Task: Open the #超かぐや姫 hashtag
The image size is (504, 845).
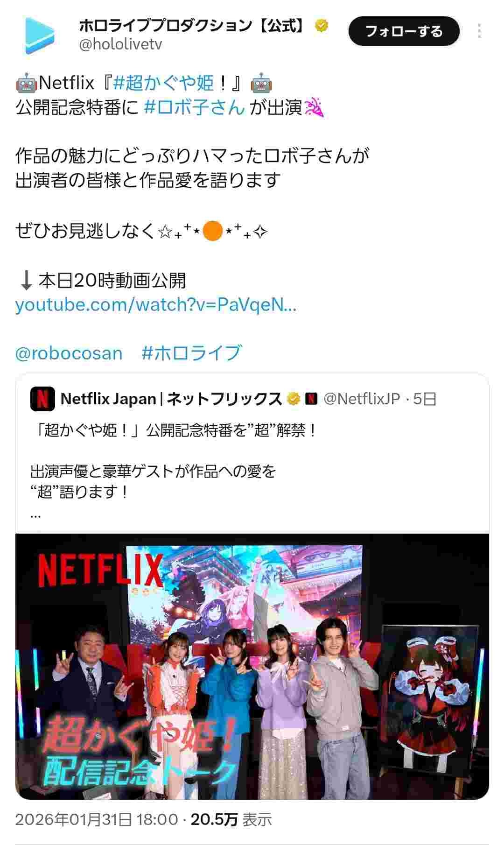Action: click(x=163, y=83)
